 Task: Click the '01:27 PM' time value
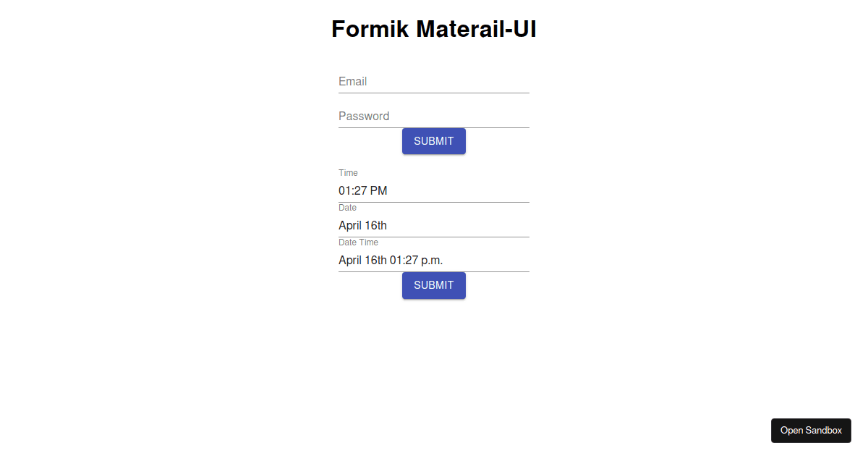[363, 191]
